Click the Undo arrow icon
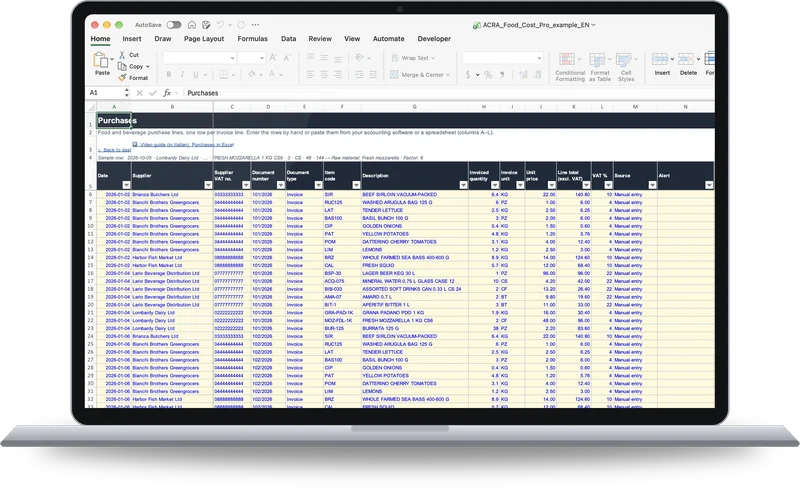 (x=220, y=25)
